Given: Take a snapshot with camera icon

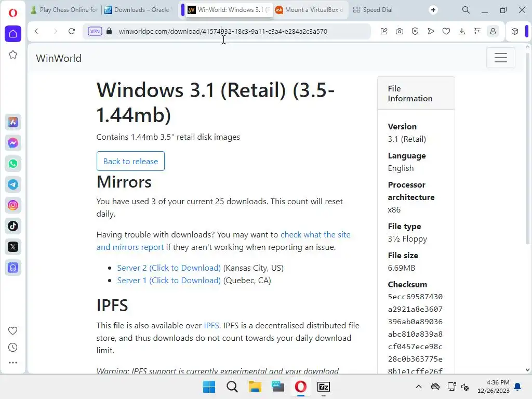Looking at the screenshot, I should (400, 31).
